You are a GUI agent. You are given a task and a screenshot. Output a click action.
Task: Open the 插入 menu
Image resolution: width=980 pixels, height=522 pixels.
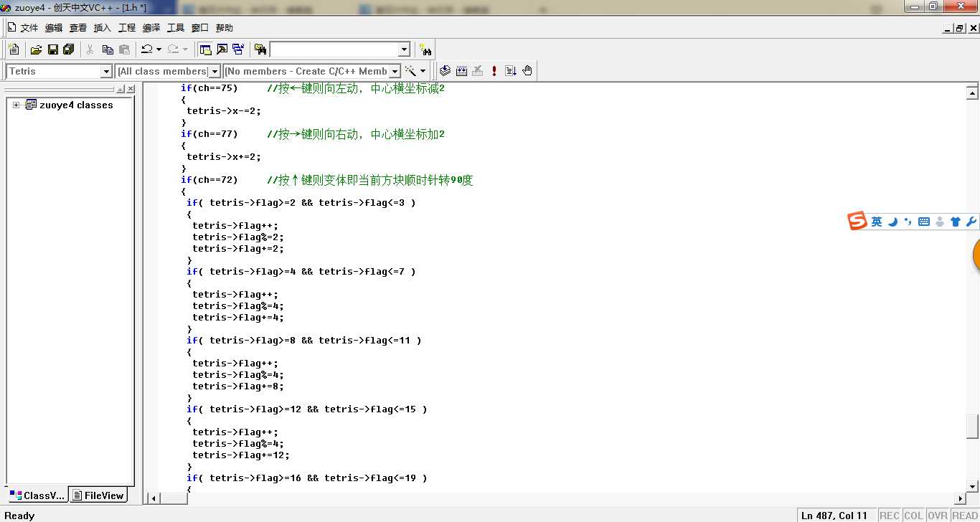tap(103, 28)
